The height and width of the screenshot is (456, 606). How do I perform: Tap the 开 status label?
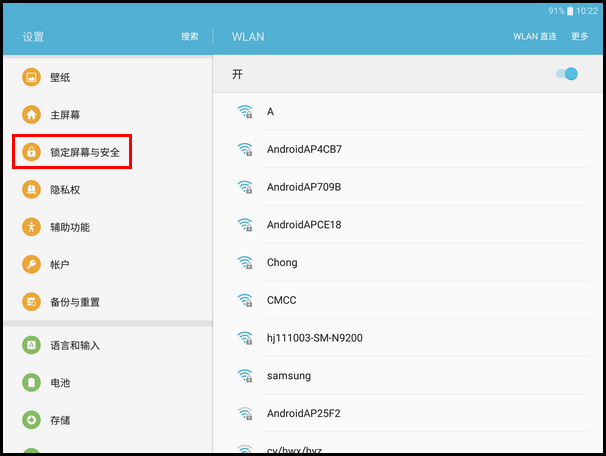(x=237, y=74)
